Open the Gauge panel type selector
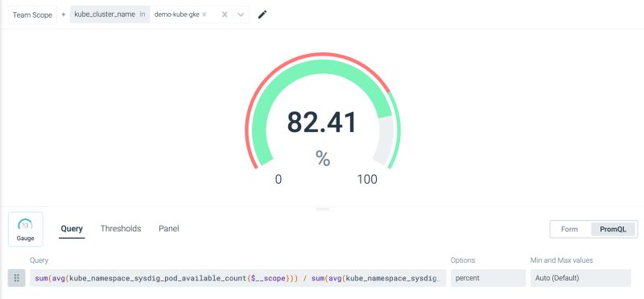The height and width of the screenshot is (299, 644). coord(26,229)
